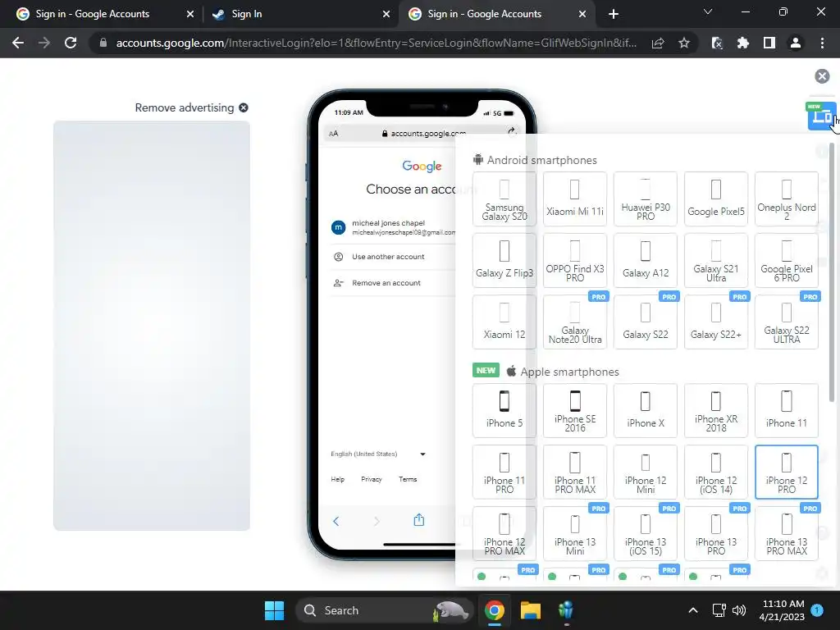The height and width of the screenshot is (630, 840).
Task: Open the Chrome profile menu
Action: [796, 43]
